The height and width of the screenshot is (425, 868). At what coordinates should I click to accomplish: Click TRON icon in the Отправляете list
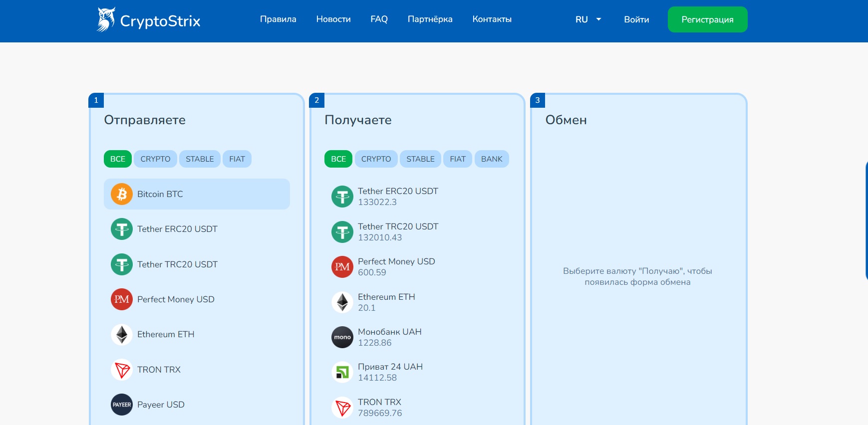(122, 370)
